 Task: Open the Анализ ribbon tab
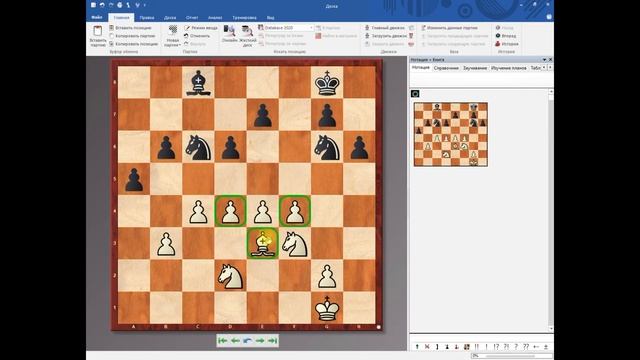(215, 18)
